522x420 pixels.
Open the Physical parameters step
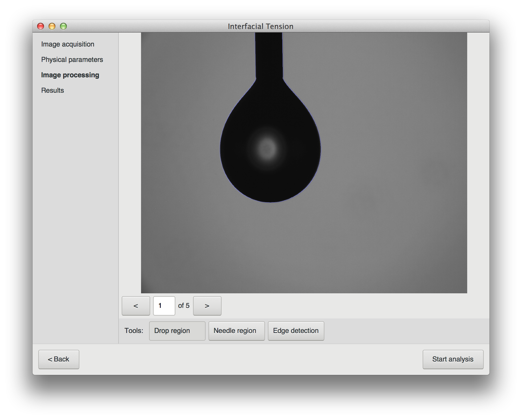pos(72,60)
